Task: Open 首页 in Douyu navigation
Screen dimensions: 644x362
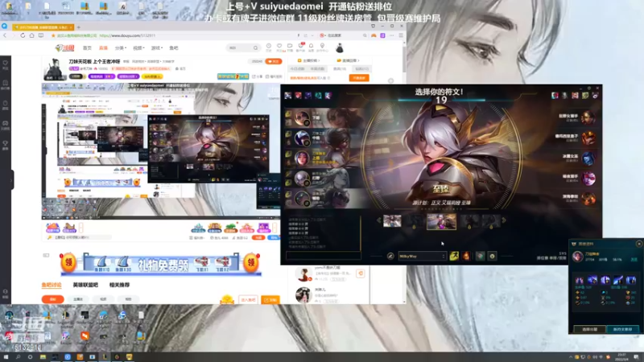Action: coord(87,48)
